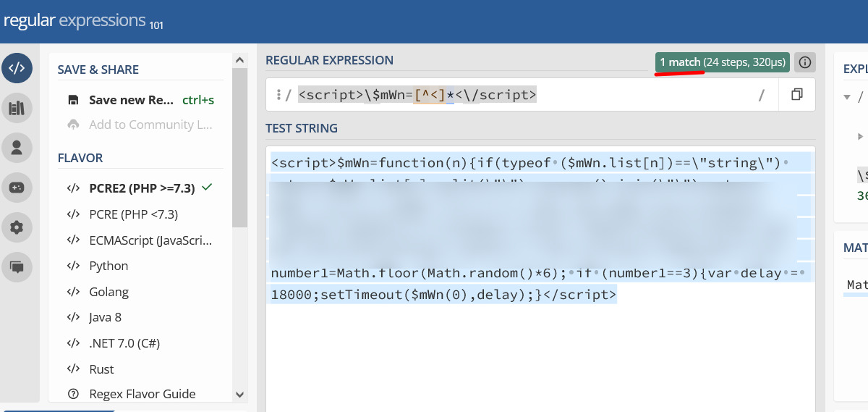Select PCRE (PHP <7.3) flavor
The width and height of the screenshot is (868, 412).
(x=133, y=214)
